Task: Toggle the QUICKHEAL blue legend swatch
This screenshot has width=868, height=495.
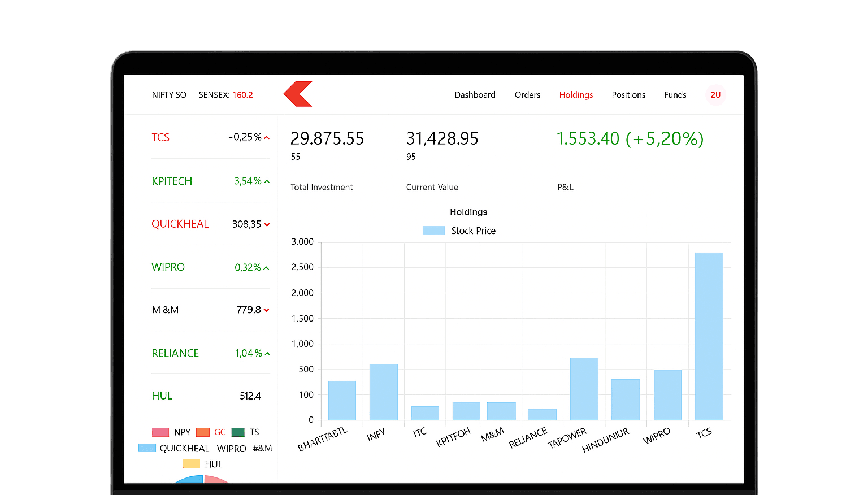Action: pyautogui.click(x=147, y=448)
